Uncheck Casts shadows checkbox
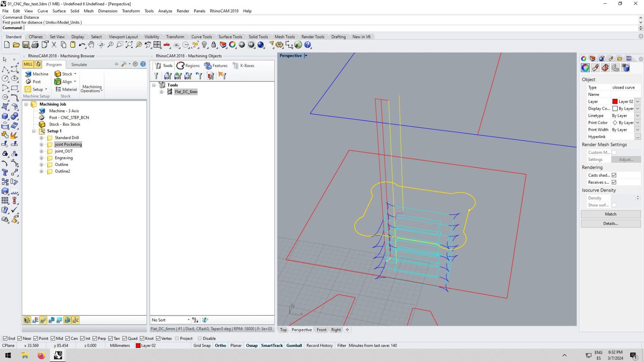The width and height of the screenshot is (644, 362). click(614, 175)
